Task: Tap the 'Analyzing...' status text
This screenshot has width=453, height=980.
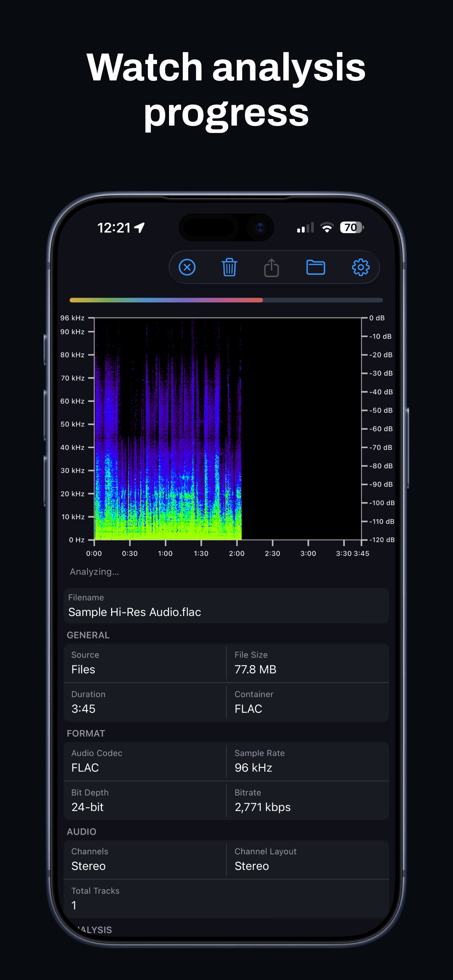Action: coord(94,571)
